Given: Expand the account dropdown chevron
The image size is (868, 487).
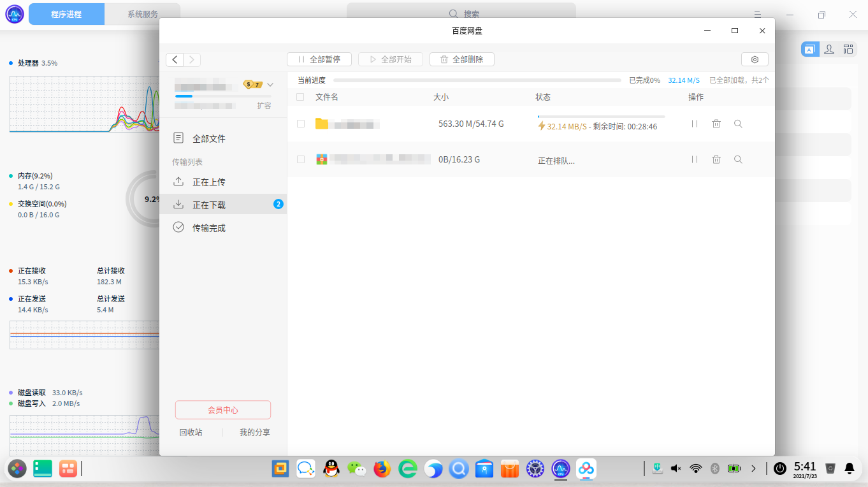Looking at the screenshot, I should 270,85.
